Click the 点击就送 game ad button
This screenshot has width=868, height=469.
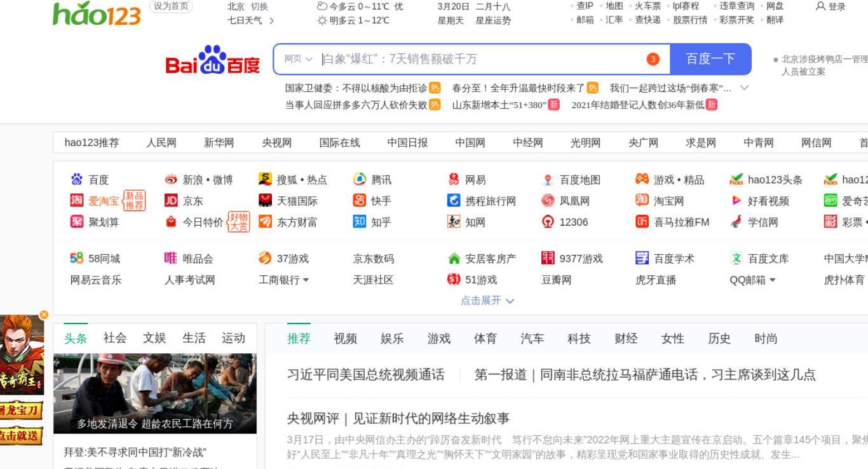click(x=21, y=436)
